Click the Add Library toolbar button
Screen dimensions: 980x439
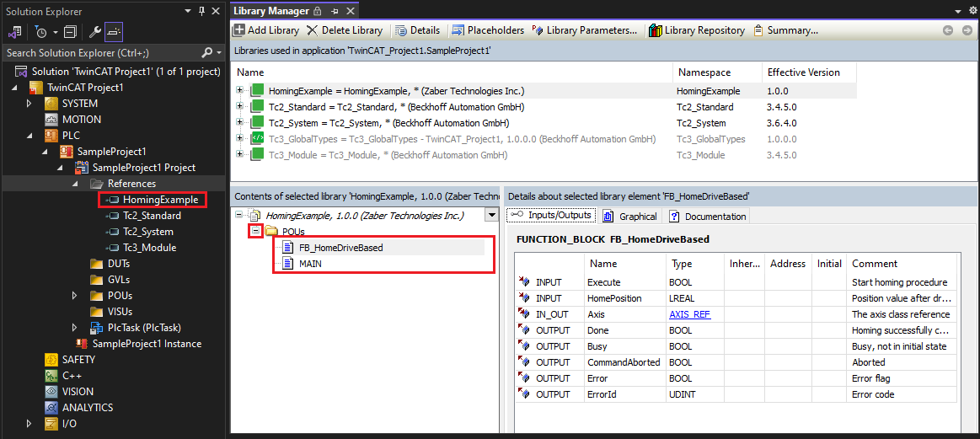pyautogui.click(x=266, y=30)
